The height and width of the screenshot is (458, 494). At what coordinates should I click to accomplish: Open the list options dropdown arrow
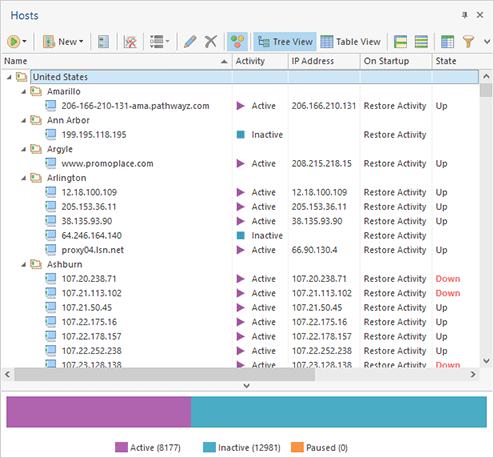point(168,42)
